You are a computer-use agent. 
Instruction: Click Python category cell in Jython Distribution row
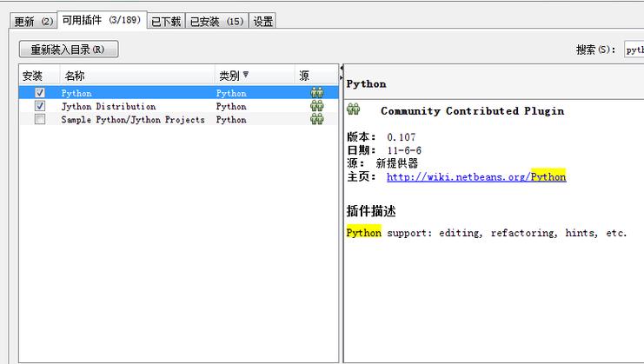point(231,106)
